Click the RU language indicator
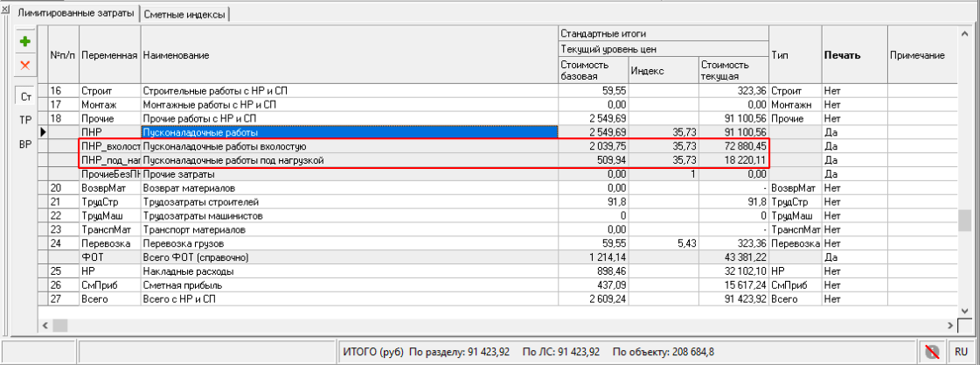Screen dimensions: 980x365 960,351
